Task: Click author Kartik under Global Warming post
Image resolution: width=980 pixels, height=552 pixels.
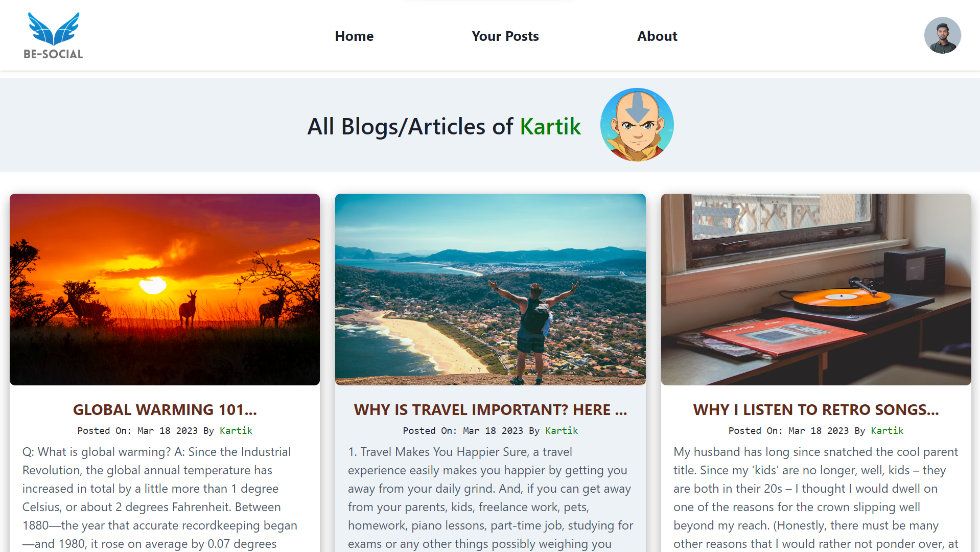Action: [236, 431]
